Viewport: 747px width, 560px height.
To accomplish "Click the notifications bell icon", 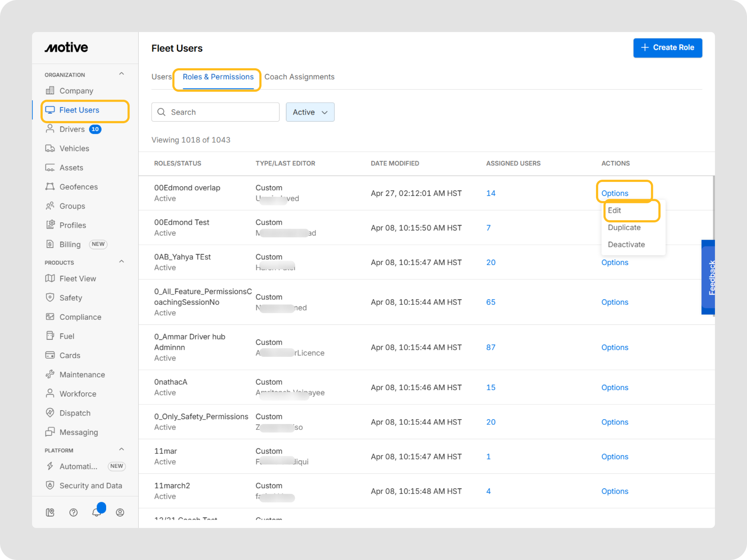I will (96, 512).
